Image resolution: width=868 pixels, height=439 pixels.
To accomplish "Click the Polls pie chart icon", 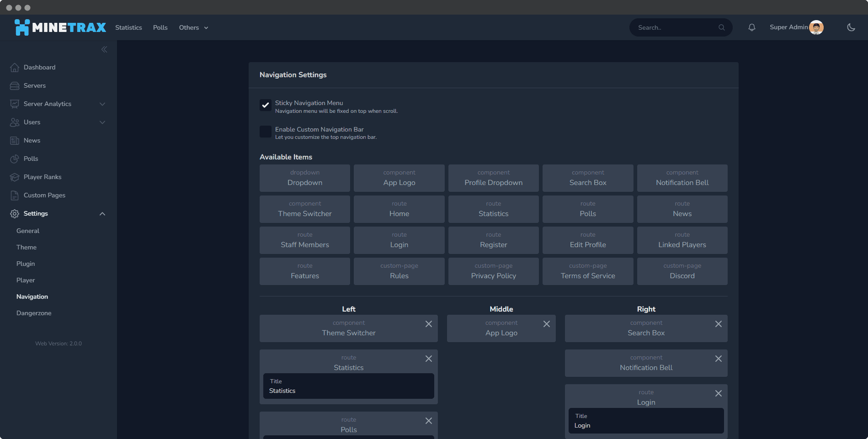I will (15, 159).
